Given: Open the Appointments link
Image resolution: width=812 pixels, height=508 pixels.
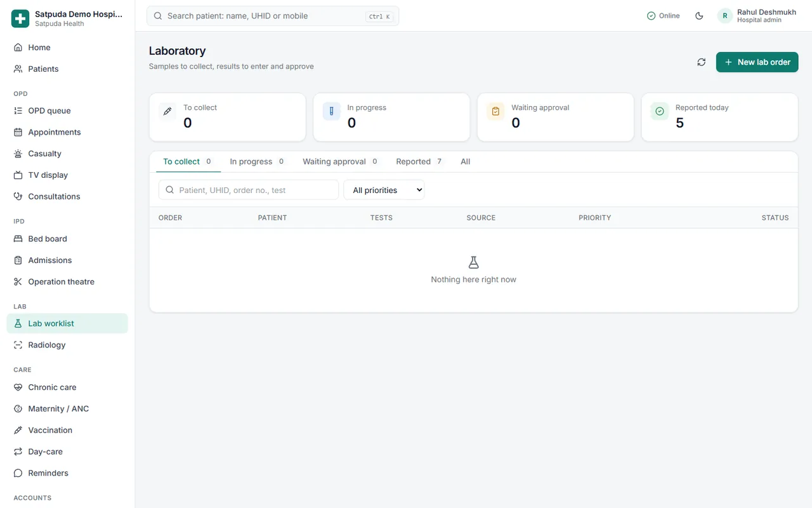Looking at the screenshot, I should coord(67,133).
